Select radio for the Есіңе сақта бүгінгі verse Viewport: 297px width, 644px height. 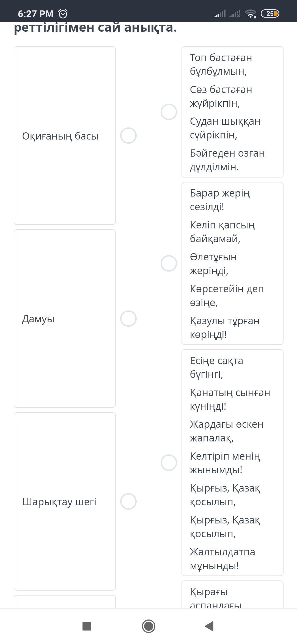click(169, 463)
